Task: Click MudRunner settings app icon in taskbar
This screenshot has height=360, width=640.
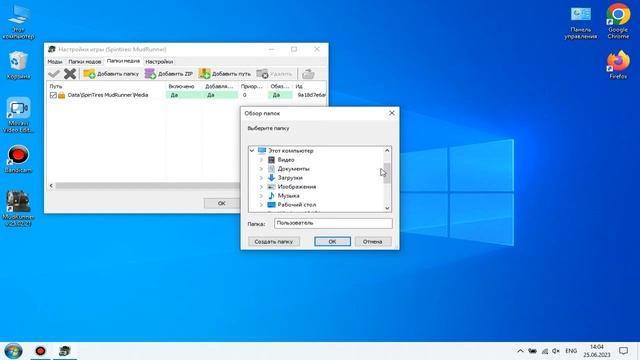Action: tap(64, 351)
